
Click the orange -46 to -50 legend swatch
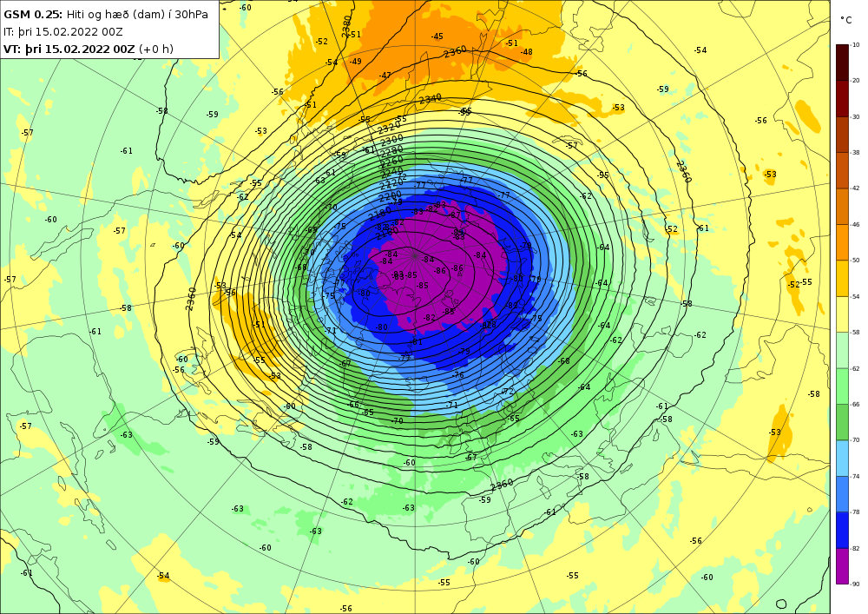841,242
